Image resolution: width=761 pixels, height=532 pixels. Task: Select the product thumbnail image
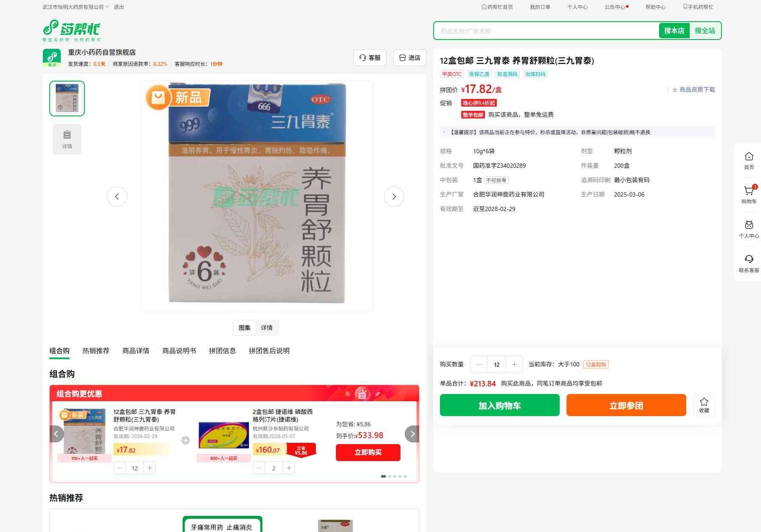pos(67,99)
